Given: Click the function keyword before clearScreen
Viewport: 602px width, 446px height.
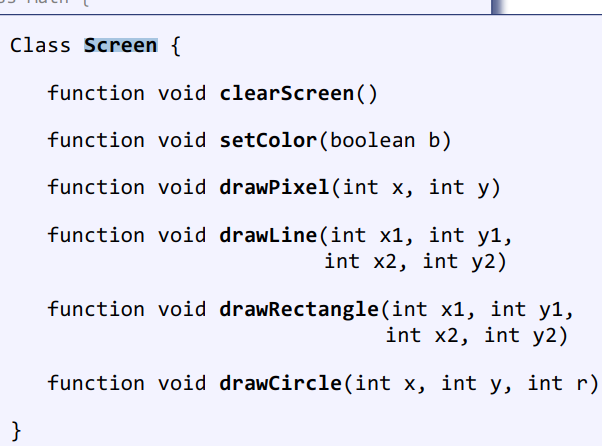Looking at the screenshot, I should [x=96, y=94].
